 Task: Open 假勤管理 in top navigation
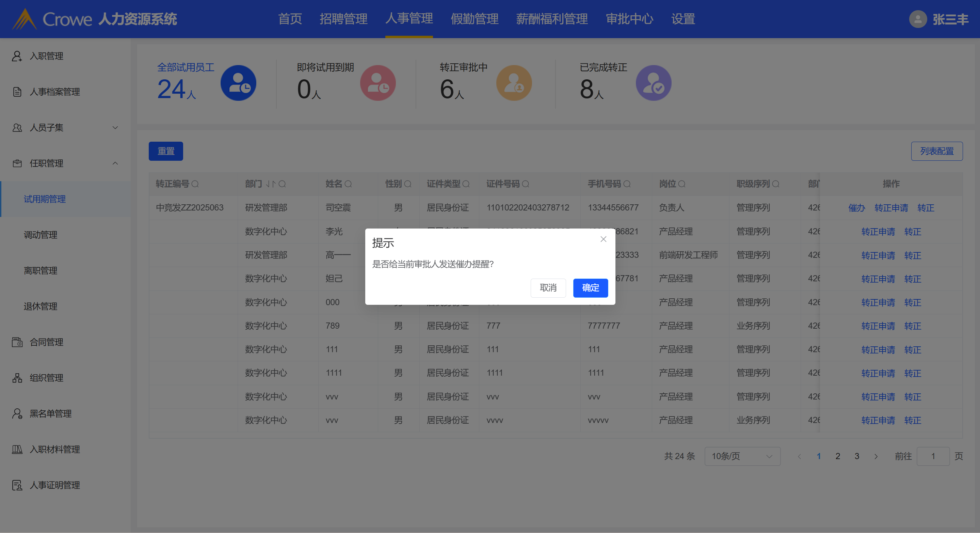[x=474, y=19]
